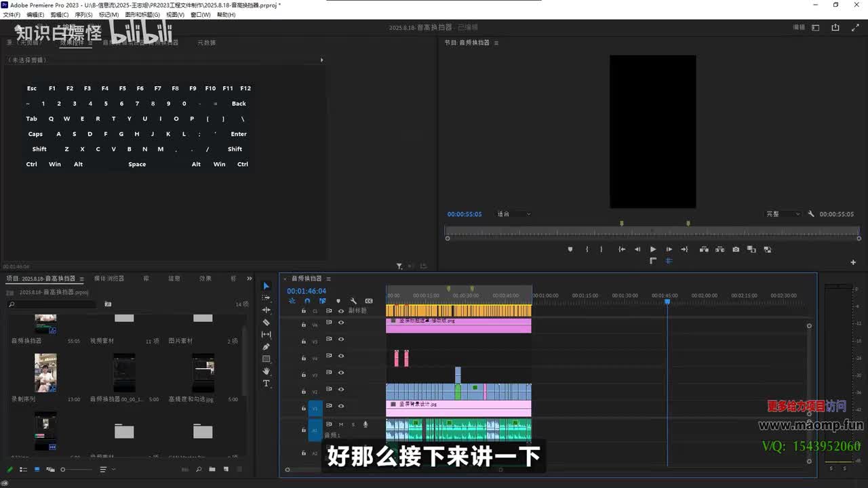Step forward one frame

point(669,249)
